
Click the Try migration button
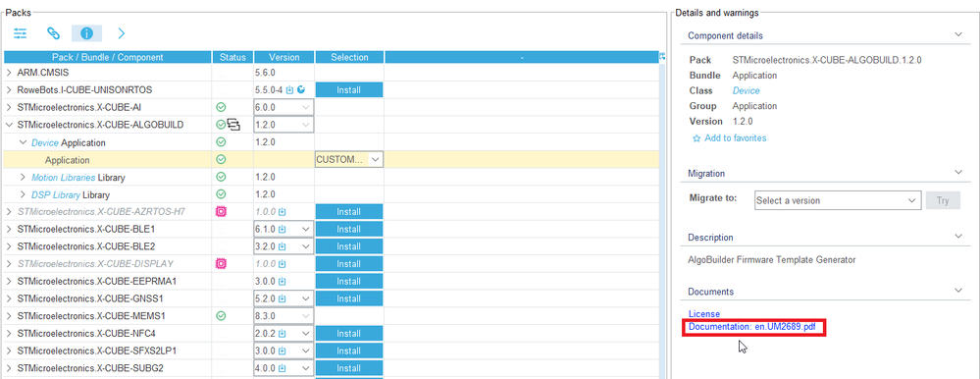coord(943,200)
